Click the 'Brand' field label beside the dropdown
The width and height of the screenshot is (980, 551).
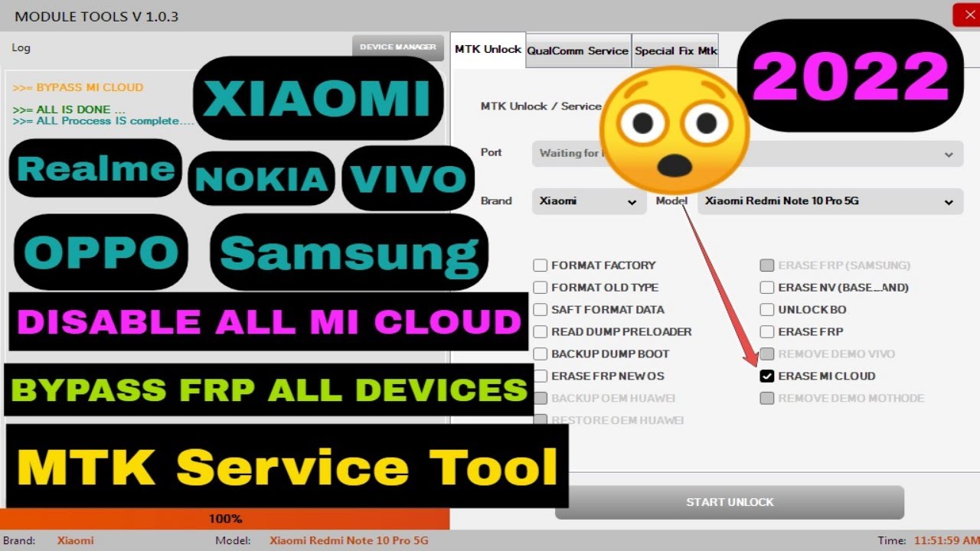coord(496,201)
